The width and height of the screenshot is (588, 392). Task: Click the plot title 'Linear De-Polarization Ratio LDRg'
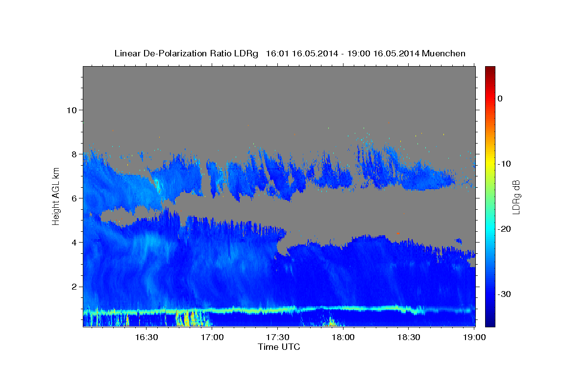point(186,53)
